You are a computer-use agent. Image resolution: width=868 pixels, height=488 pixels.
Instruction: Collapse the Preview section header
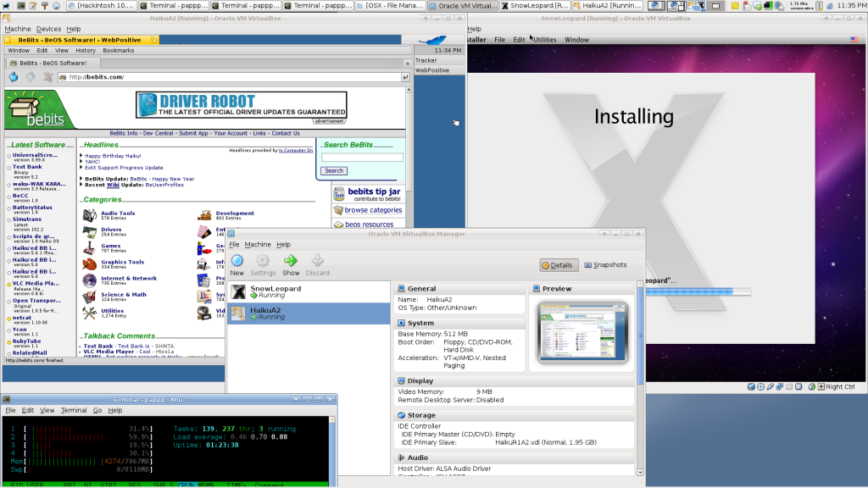click(x=582, y=289)
